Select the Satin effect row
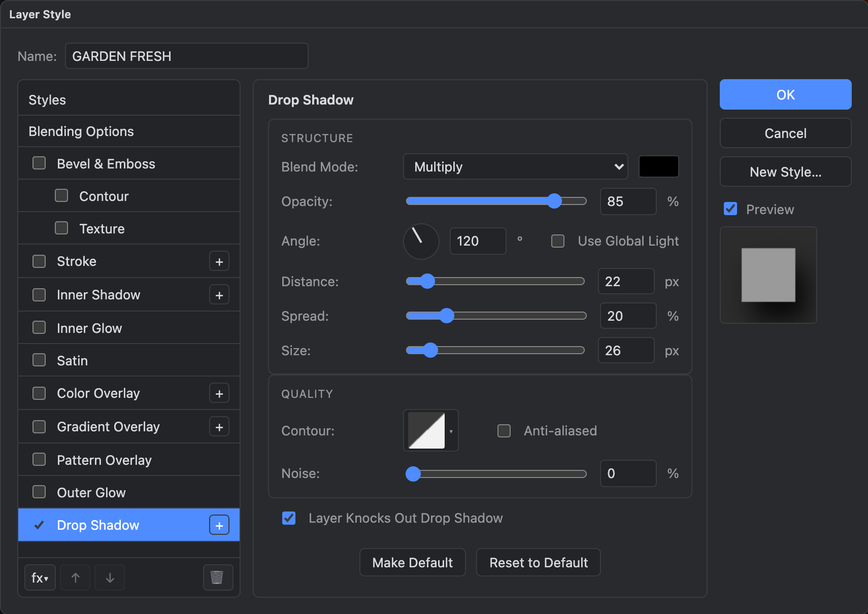The height and width of the screenshot is (614, 868). [129, 360]
